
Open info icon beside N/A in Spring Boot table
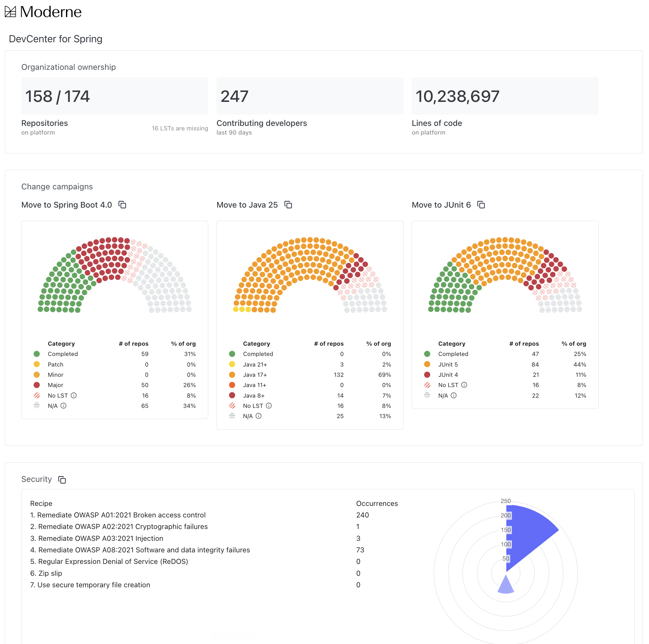[63, 406]
